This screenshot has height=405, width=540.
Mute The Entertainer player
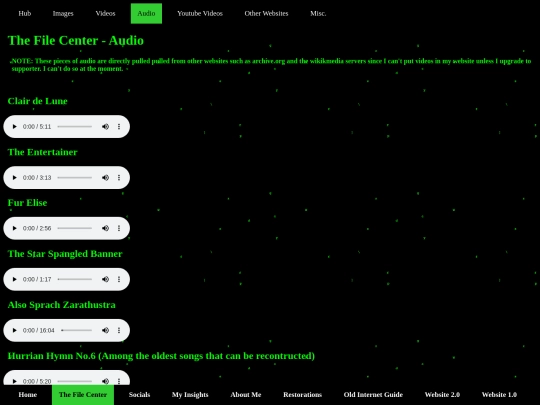point(105,178)
